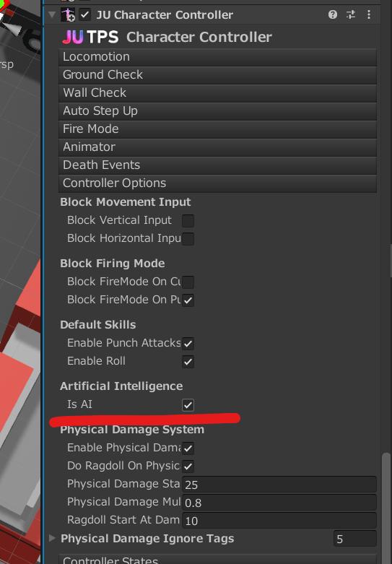Click the JU Character Controller script icon
392x564 pixels.
pos(68,14)
